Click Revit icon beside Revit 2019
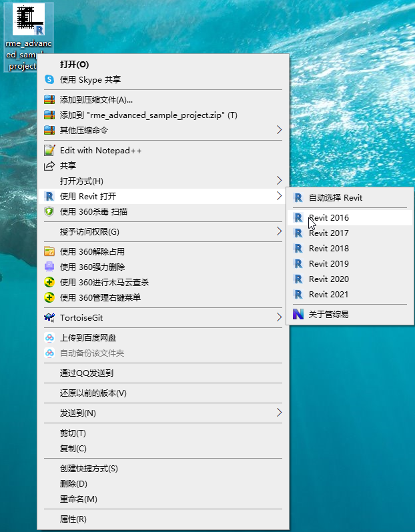 click(298, 263)
